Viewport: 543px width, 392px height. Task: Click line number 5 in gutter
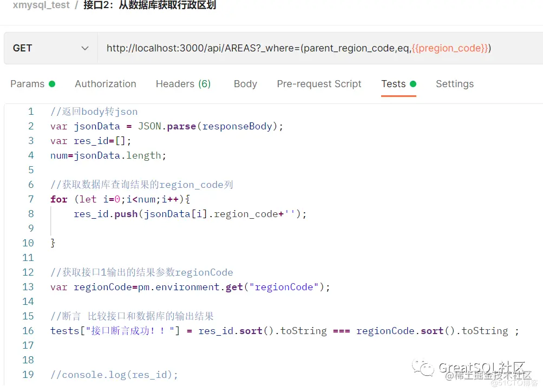tap(31, 170)
